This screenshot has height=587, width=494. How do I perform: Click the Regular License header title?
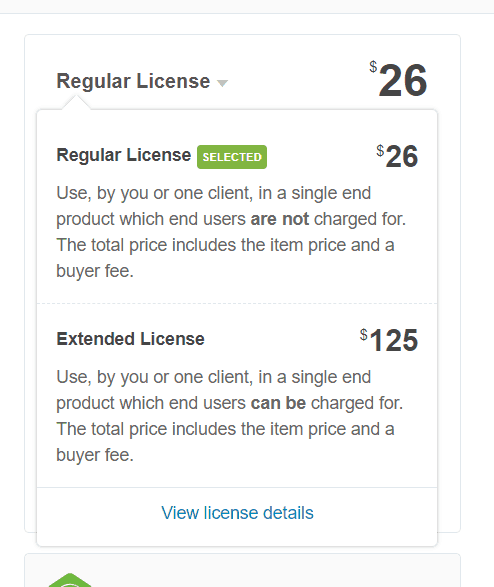133,81
